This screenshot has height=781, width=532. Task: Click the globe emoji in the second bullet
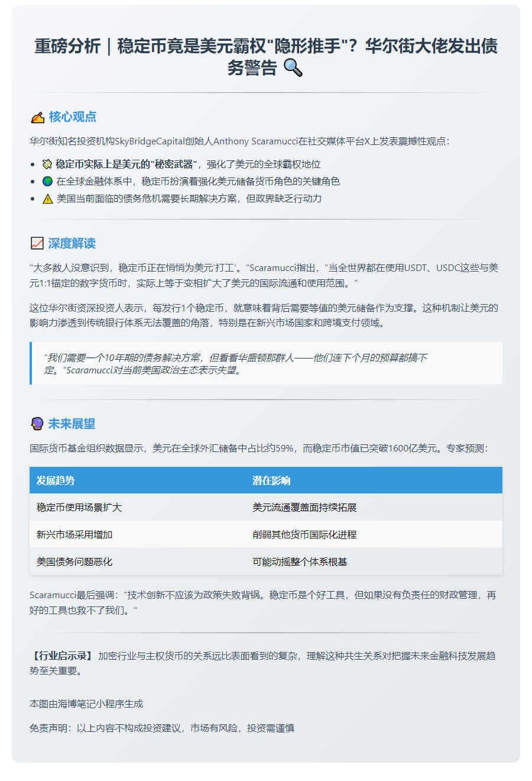click(x=47, y=181)
